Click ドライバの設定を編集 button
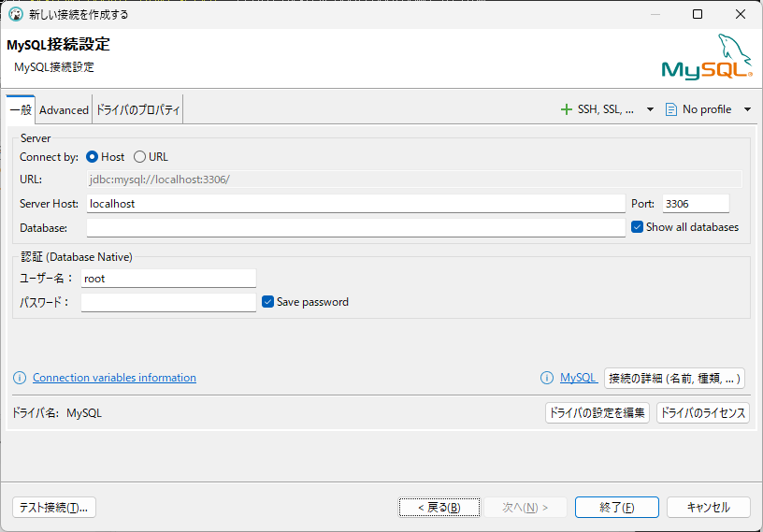Image resolution: width=763 pixels, height=532 pixels. [597, 412]
